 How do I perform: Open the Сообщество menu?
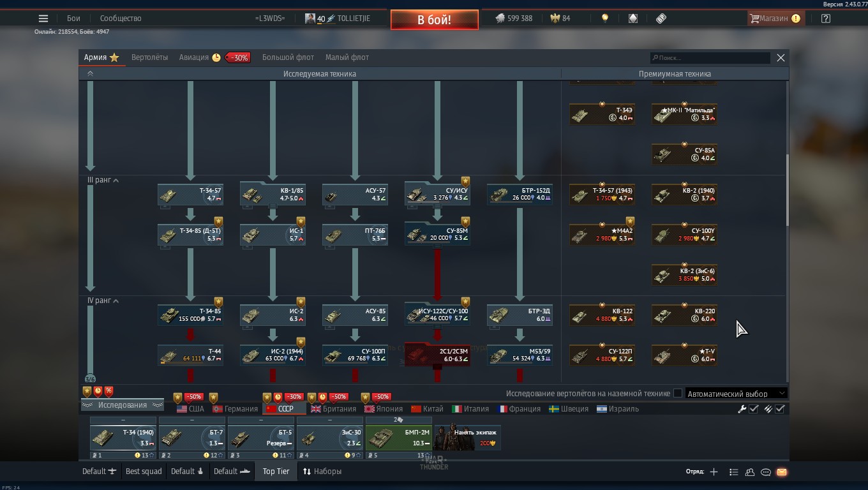121,19
